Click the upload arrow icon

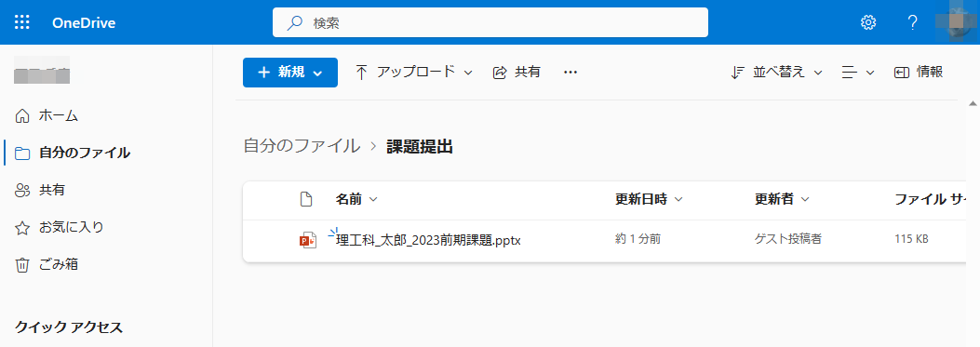(361, 73)
